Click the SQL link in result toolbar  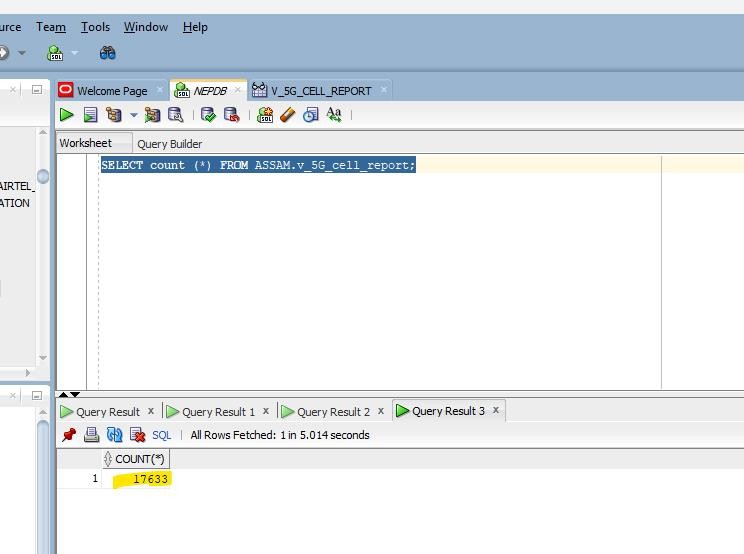tap(161, 435)
